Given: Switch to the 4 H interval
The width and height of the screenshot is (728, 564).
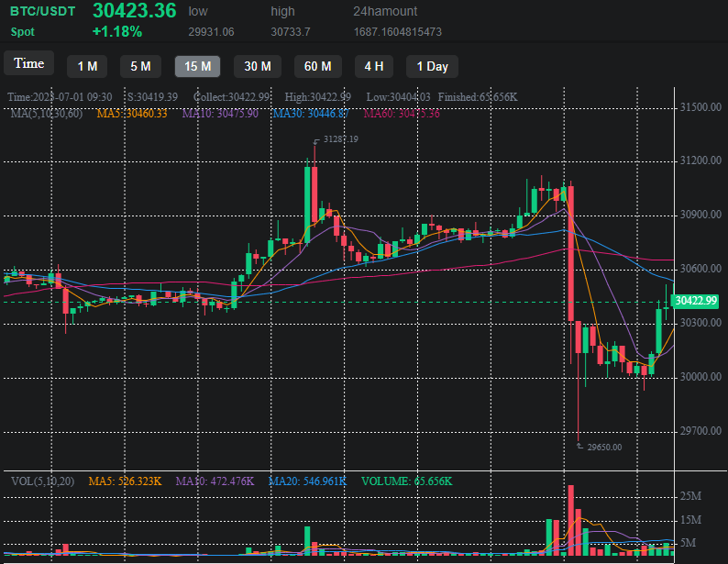Looking at the screenshot, I should (x=374, y=66).
